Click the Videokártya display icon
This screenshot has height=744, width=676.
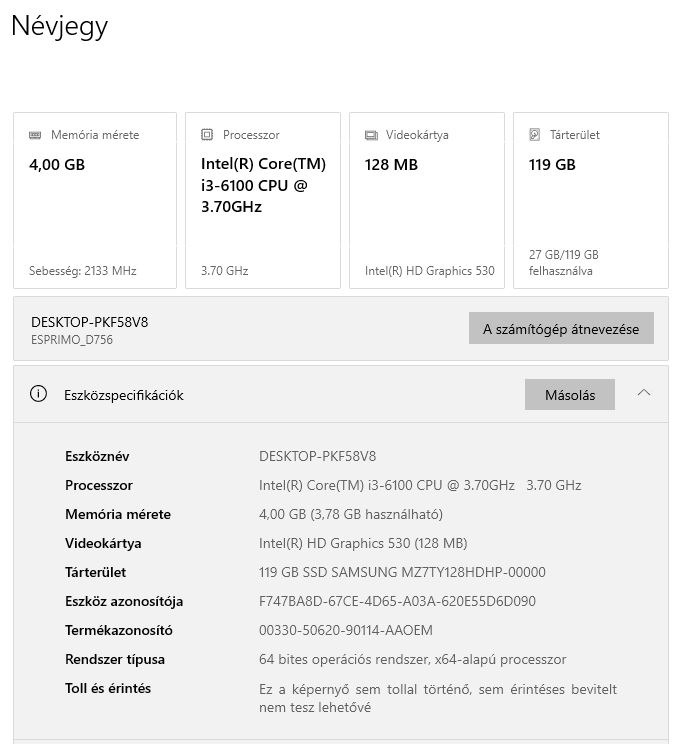[x=371, y=135]
